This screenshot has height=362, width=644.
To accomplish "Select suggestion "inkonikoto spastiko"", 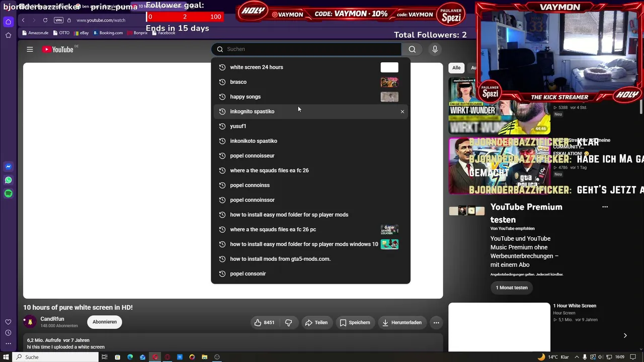I will (310, 141).
